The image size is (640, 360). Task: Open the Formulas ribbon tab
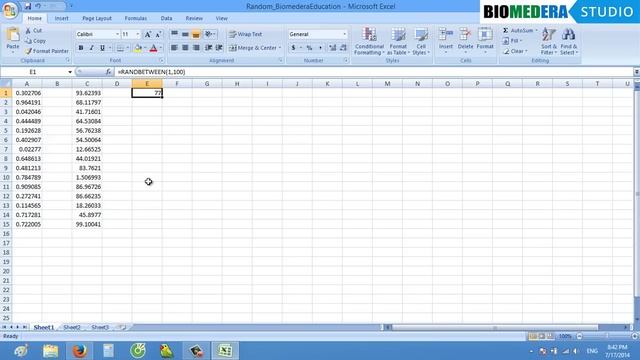coord(136,18)
